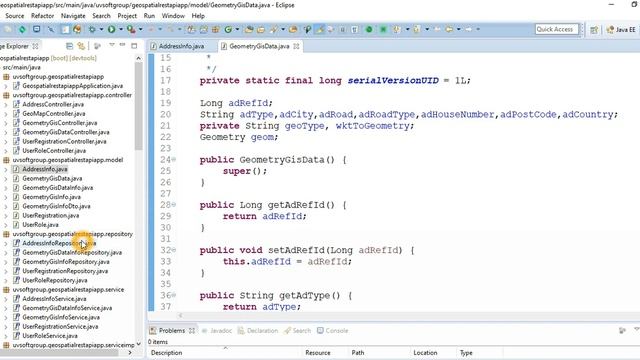640x360 pixels.
Task: Select UserRegistrationController.java in the tree
Action: (x=64, y=142)
